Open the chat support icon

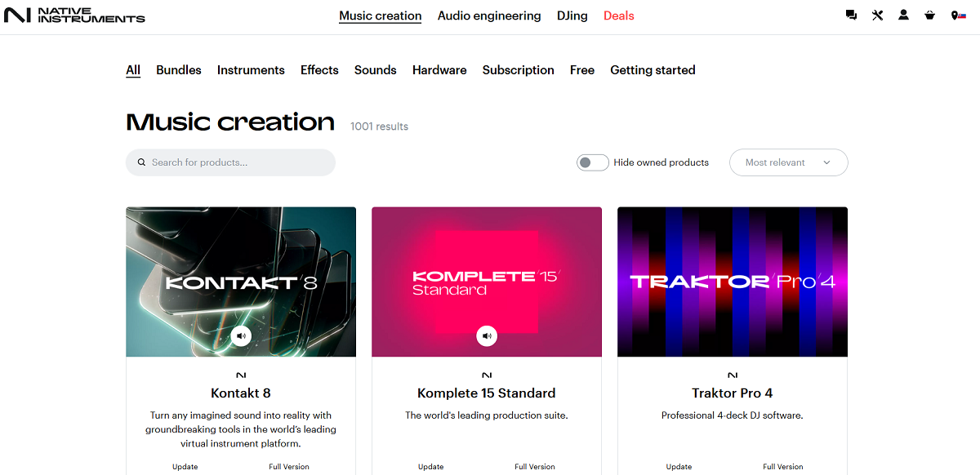click(x=851, y=15)
